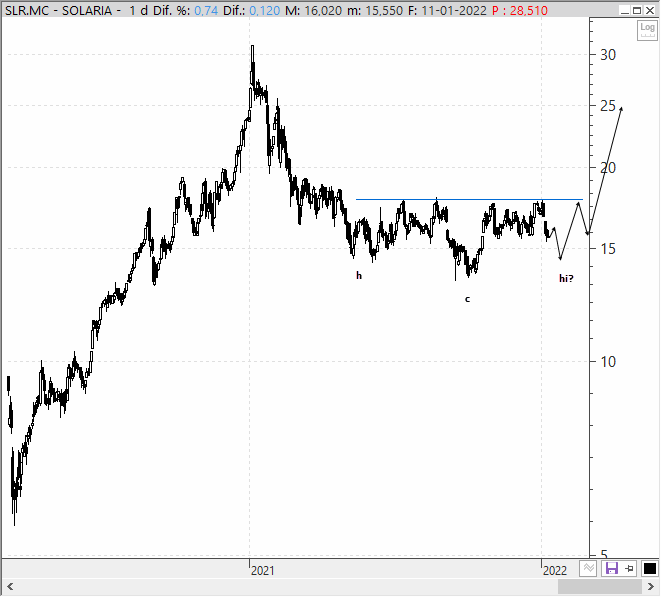The width and height of the screenshot is (661, 597).
Task: Click the 30 price axis label
Action: (607, 55)
